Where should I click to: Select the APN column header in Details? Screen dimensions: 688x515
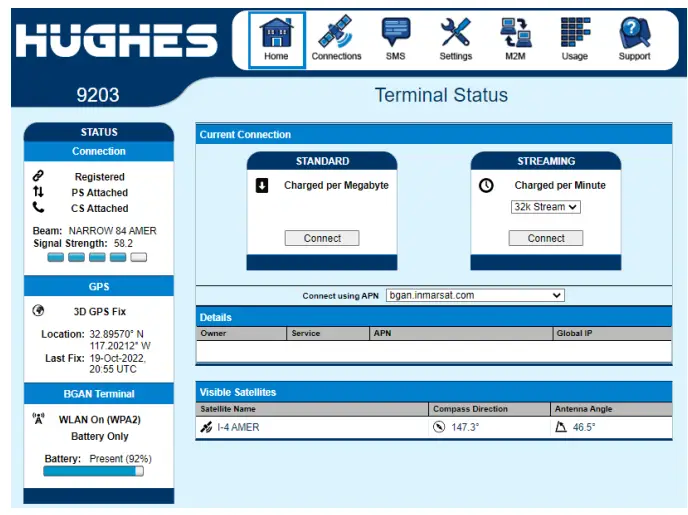click(461, 333)
